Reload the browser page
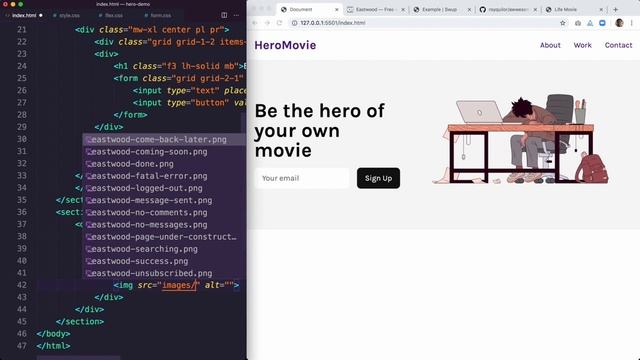 [280, 23]
